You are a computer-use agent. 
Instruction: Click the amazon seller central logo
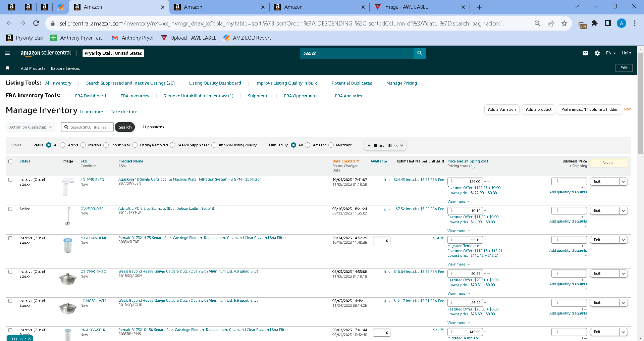coord(46,53)
